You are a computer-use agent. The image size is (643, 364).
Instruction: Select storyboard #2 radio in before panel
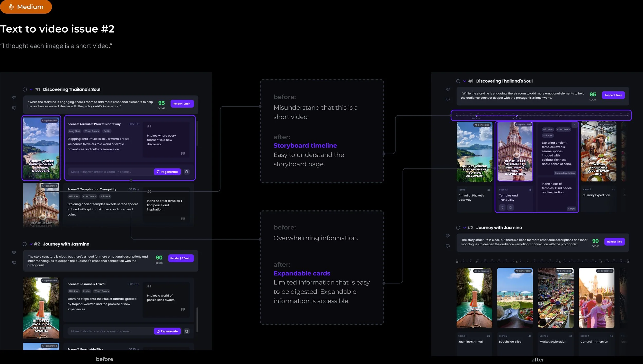[x=25, y=244]
